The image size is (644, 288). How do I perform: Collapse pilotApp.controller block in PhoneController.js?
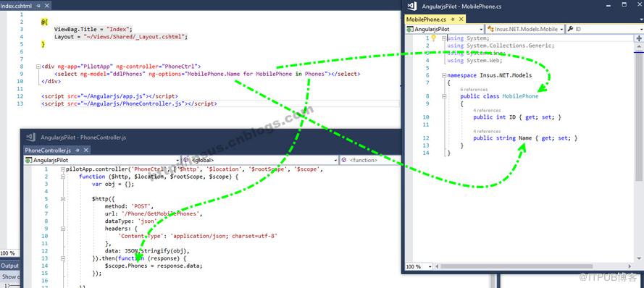[x=63, y=169]
